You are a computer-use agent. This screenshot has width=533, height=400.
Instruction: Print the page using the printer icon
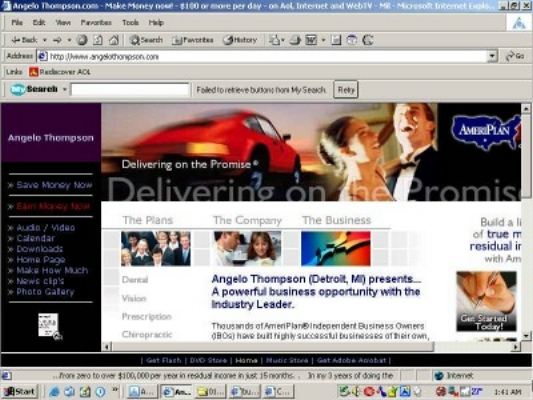click(295, 40)
